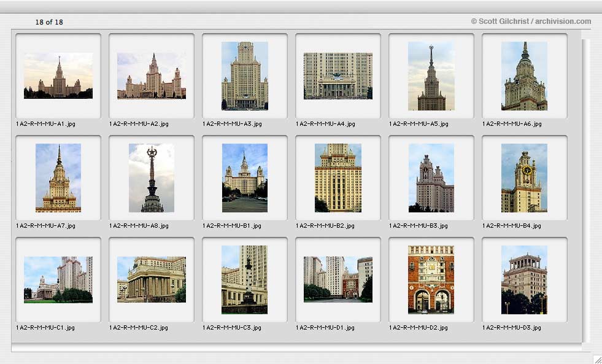602x364 pixels.
Task: Click the filename label 1A2-R-M-MU-A4.jpg
Action: pyautogui.click(x=326, y=123)
